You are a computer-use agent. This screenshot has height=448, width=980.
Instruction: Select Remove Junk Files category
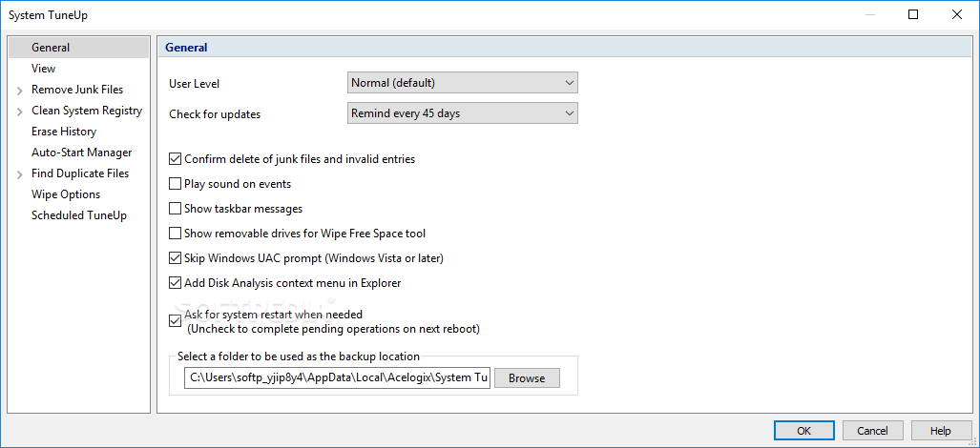point(77,90)
